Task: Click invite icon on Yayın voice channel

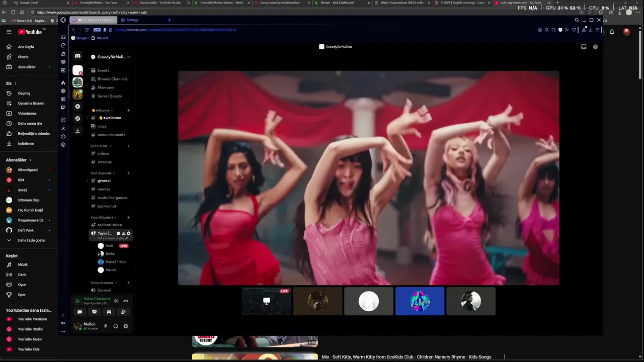Action: coord(124,233)
